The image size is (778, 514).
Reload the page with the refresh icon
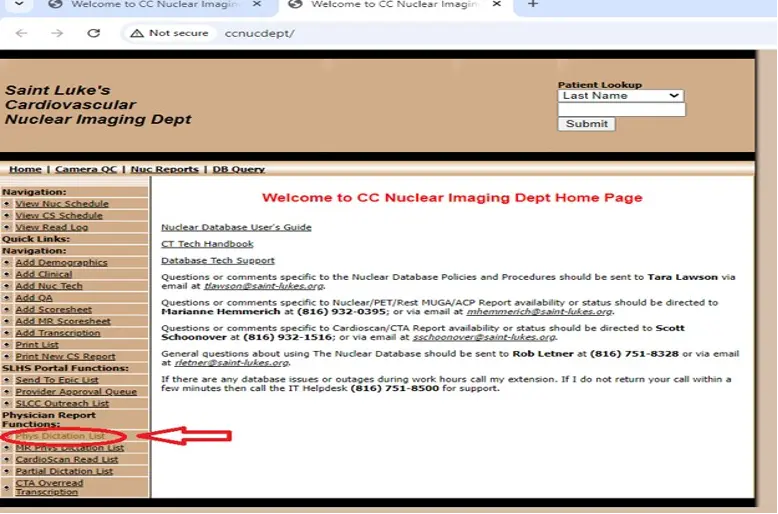(x=93, y=33)
